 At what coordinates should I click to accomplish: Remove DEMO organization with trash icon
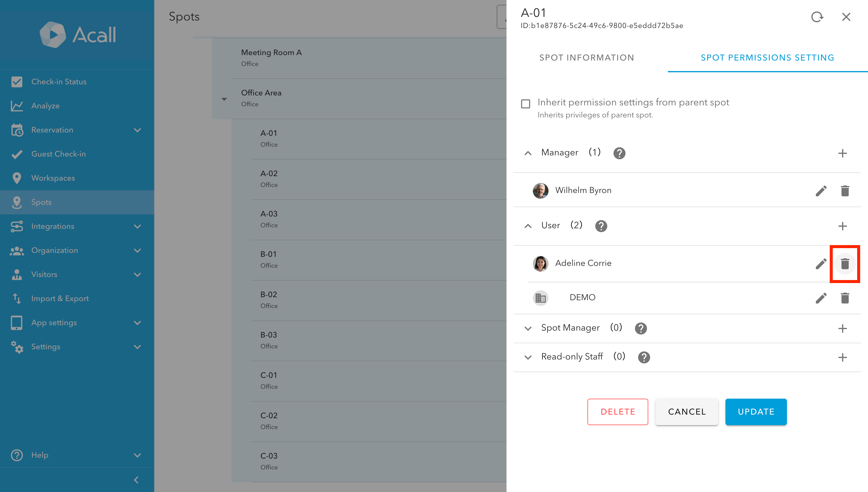[x=845, y=298]
